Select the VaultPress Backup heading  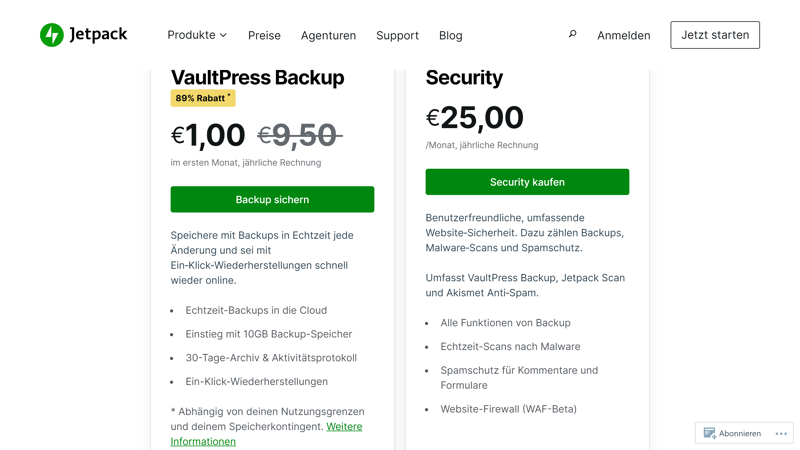click(x=257, y=77)
